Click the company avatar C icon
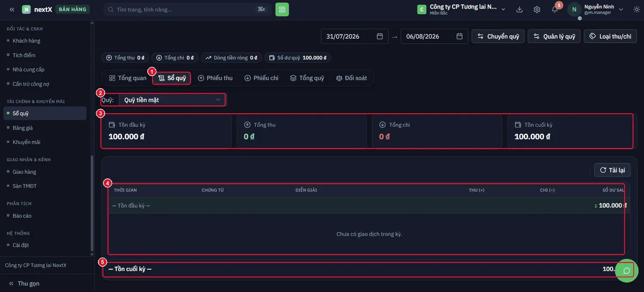644x292 pixels. coord(422,9)
